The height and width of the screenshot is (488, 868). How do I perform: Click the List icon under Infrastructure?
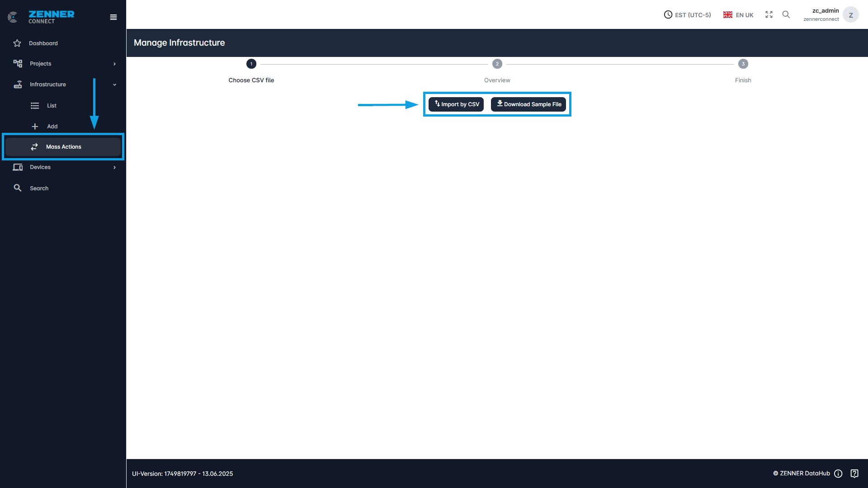(35, 105)
